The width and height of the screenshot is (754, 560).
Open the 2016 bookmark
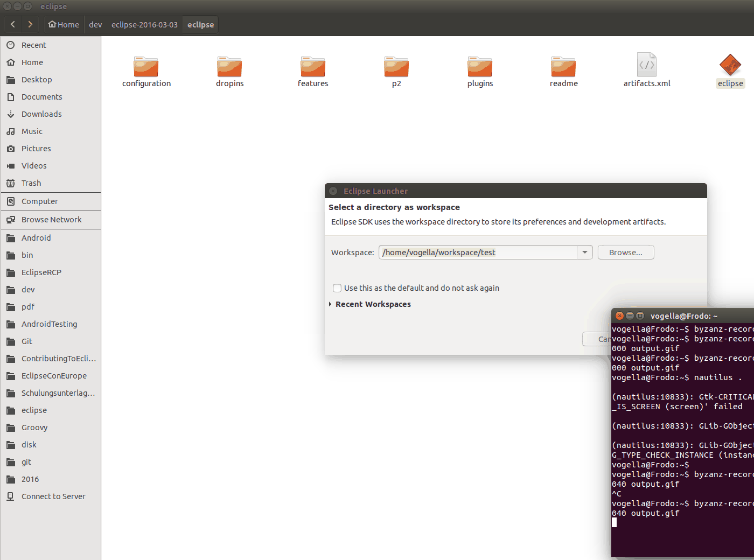[51, 479]
